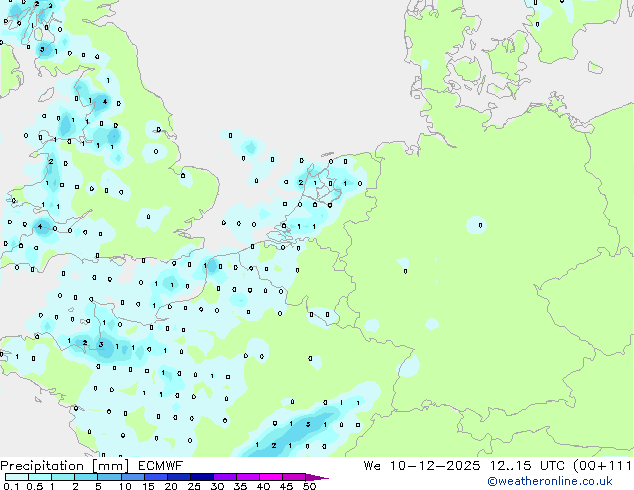Click the legend label "15"
Image resolution: width=634 pixels, height=490 pixels.
(148, 486)
